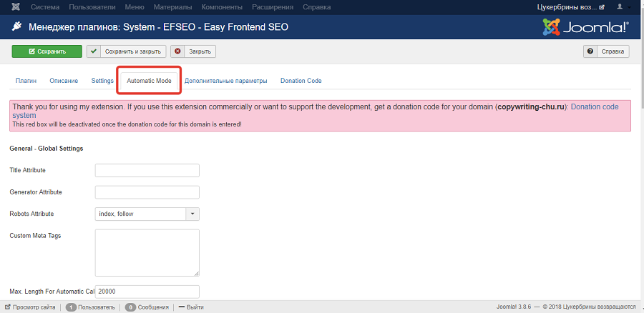644x313 pixels.
Task: Expand the Расширения menu
Action: 271,7
